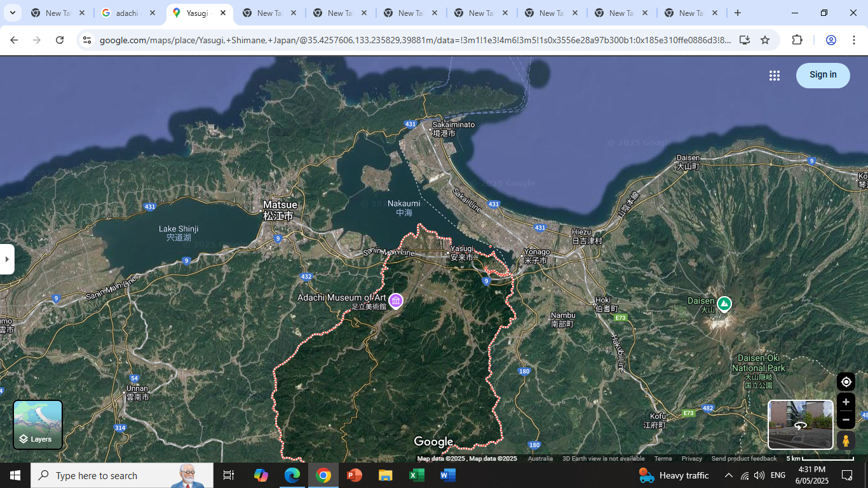Open Task View on the taskbar
Viewport: 868px width, 488px height.
(x=229, y=475)
